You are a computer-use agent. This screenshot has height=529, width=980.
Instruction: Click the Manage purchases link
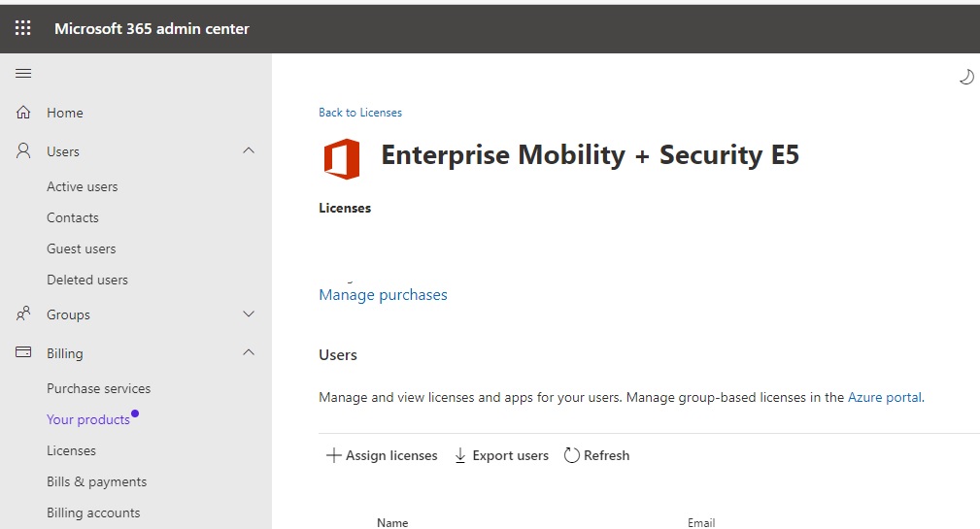[383, 295]
